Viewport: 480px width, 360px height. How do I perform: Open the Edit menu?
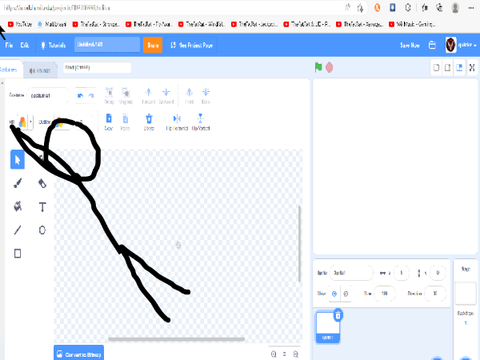coord(24,45)
